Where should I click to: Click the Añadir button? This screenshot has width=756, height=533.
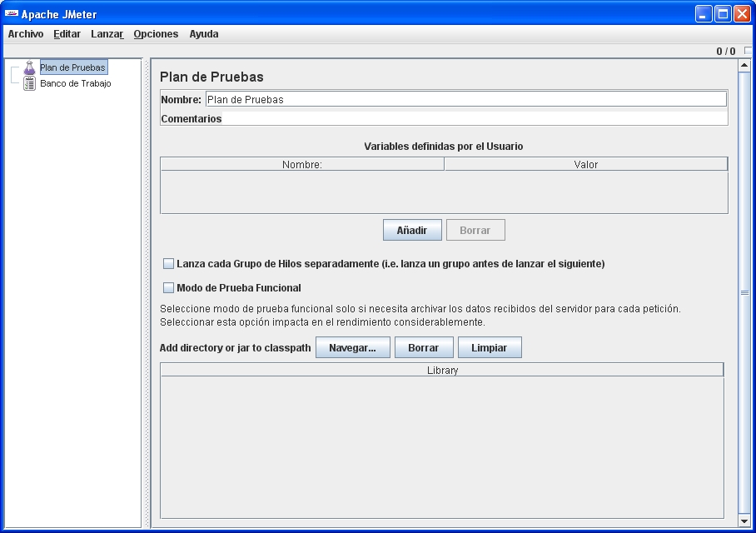(412, 230)
